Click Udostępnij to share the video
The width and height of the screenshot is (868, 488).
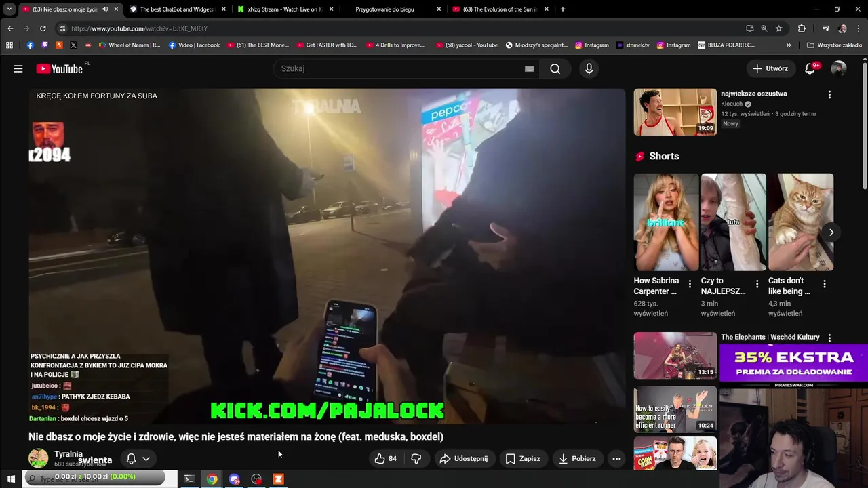[x=464, y=459]
